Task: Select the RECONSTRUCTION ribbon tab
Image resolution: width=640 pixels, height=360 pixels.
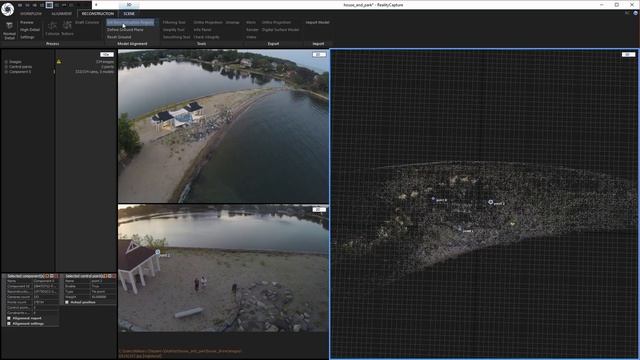Action: click(98, 13)
